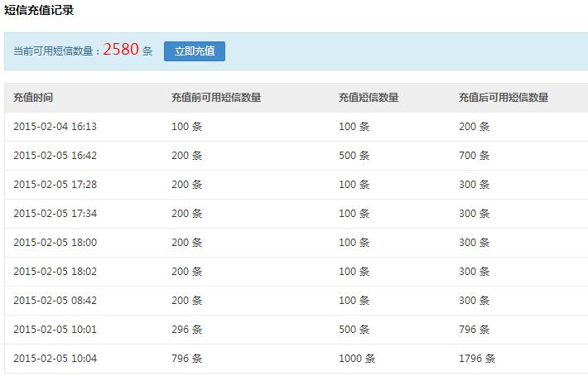Click the red 2580 balance number
The height and width of the screenshot is (386, 588).
point(121,50)
